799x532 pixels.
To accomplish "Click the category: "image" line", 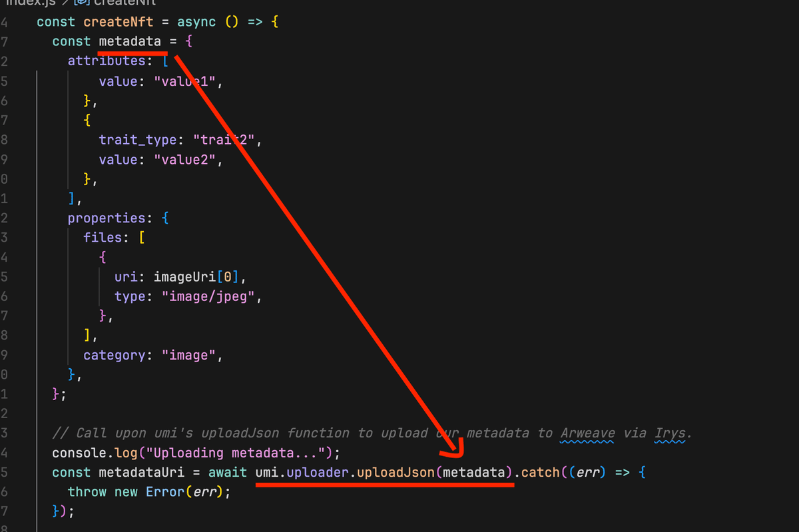I will tap(152, 356).
